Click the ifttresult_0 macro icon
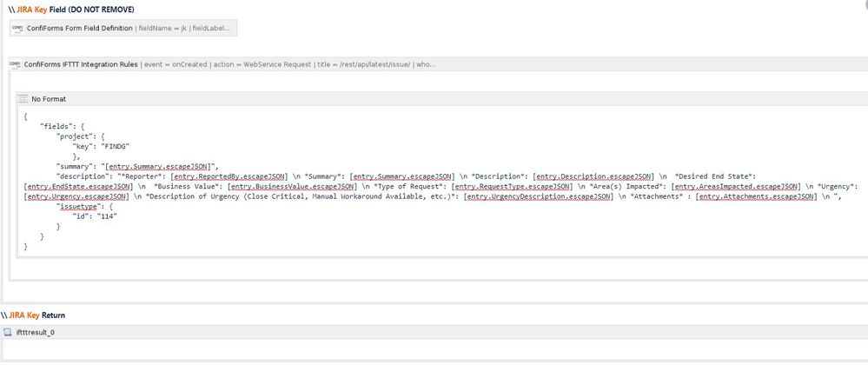 pos(7,332)
